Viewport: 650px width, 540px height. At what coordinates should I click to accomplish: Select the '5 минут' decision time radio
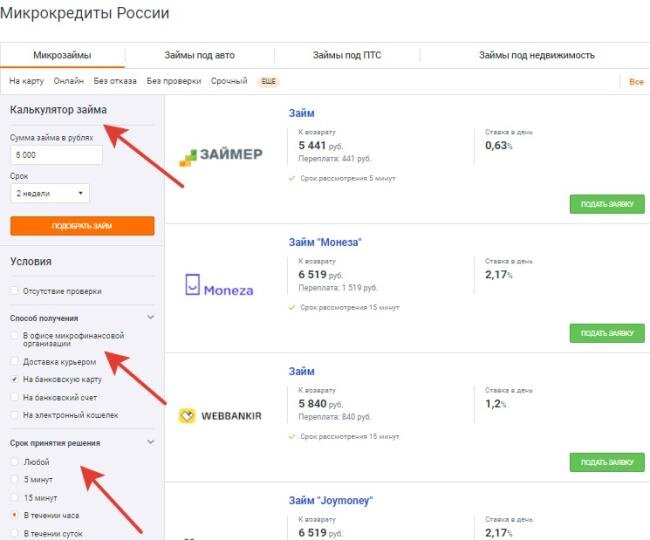point(13,479)
